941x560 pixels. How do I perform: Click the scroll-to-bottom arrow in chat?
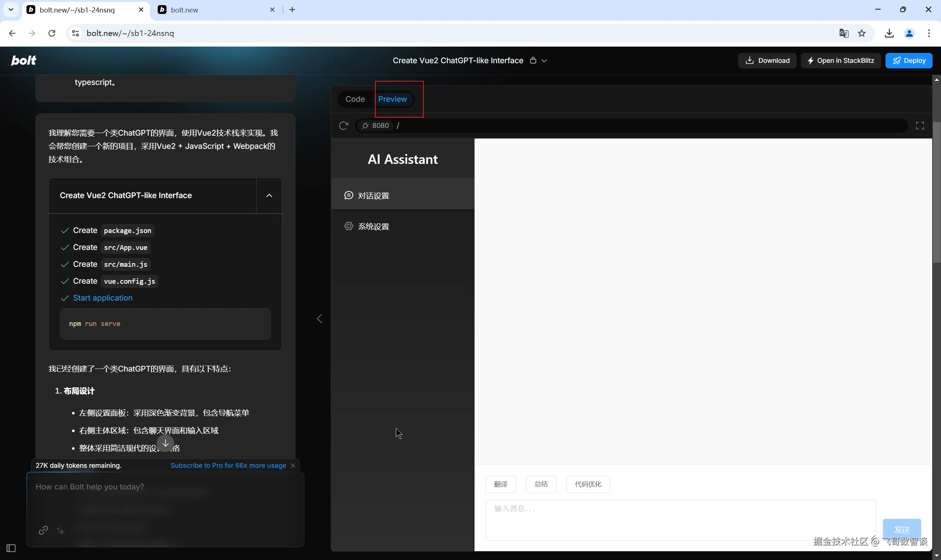point(165,444)
